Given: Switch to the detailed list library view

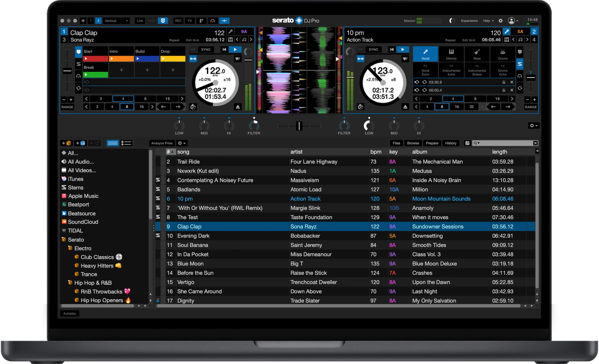Looking at the screenshot, I should tap(127, 143).
